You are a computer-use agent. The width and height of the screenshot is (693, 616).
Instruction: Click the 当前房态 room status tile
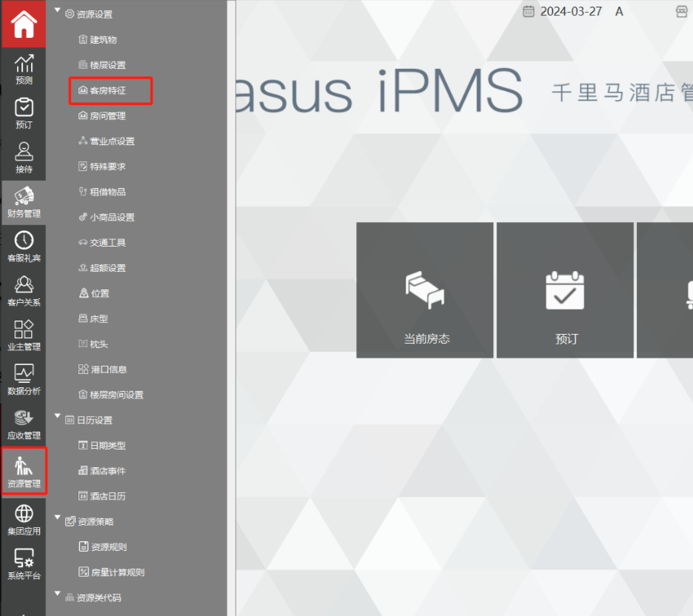point(425,290)
